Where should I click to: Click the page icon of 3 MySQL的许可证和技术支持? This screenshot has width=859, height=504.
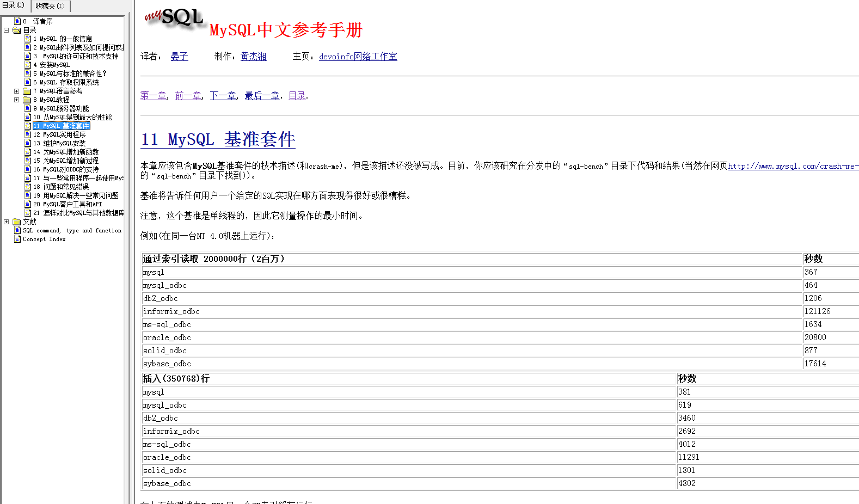pos(28,56)
